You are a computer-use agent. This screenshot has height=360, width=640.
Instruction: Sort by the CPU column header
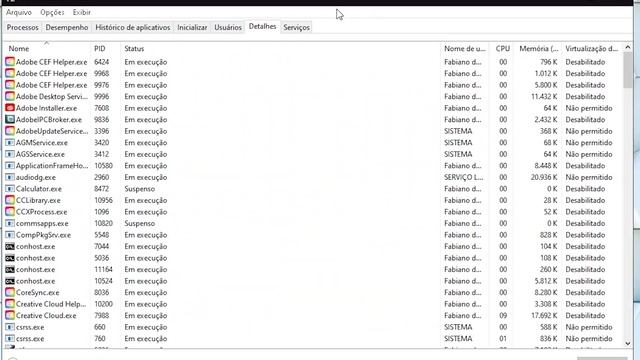(x=502, y=49)
